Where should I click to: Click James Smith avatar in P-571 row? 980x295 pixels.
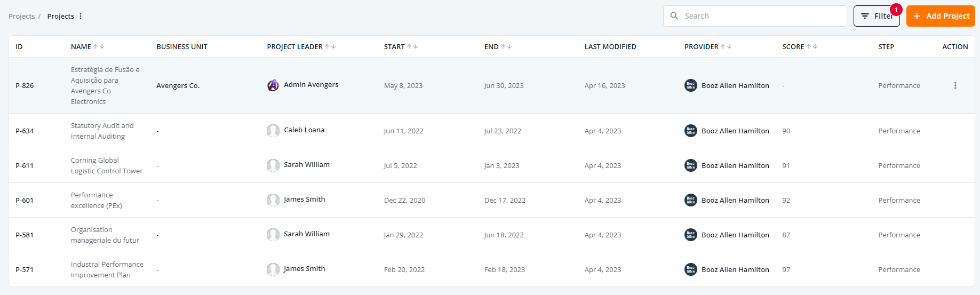[x=273, y=269]
